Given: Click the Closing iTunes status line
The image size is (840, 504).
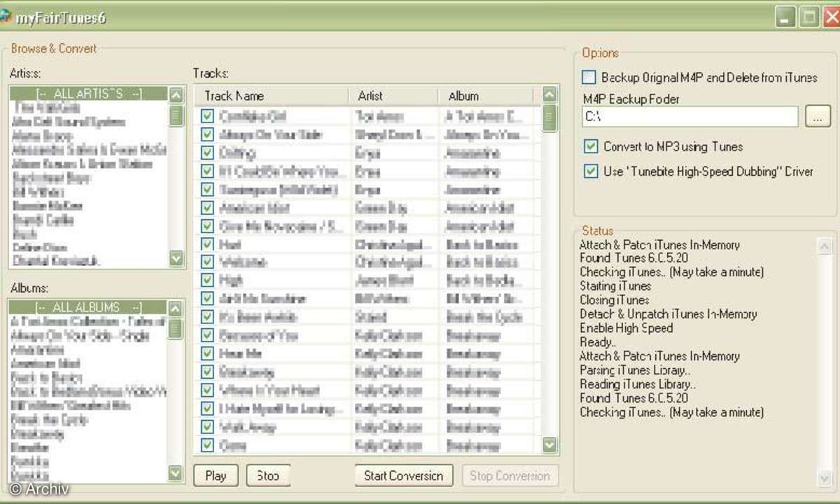Looking at the screenshot, I should 615,300.
